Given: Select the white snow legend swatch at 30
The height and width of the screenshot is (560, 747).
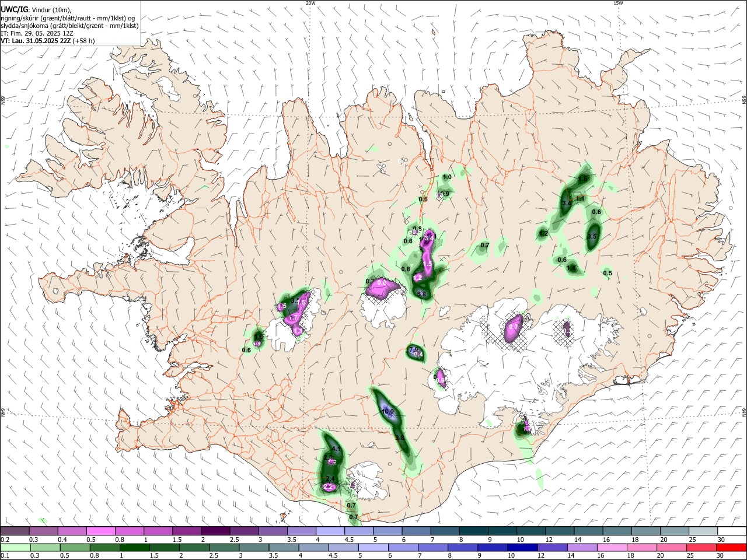Looking at the screenshot, I should pyautogui.click(x=731, y=531).
